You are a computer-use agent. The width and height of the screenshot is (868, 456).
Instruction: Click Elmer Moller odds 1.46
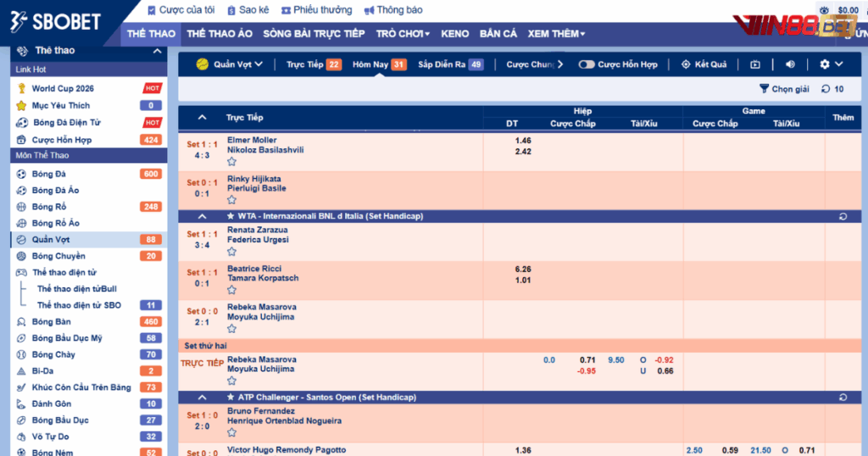pos(523,141)
